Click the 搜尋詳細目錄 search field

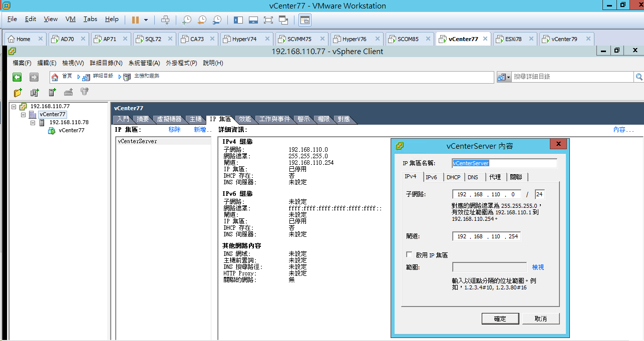pos(573,77)
